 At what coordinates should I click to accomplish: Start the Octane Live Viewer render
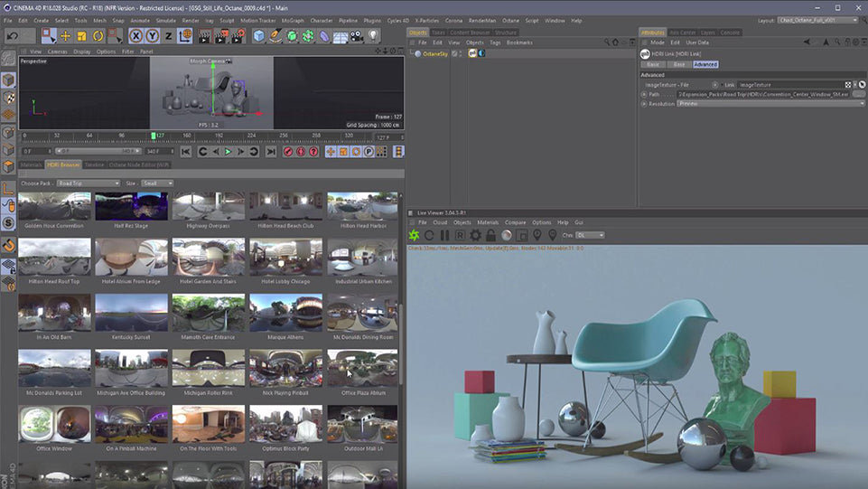click(415, 235)
